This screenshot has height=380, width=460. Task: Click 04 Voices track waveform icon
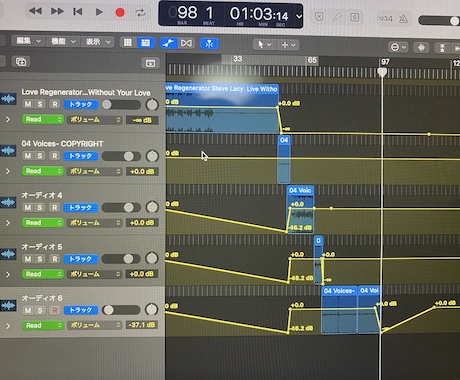pos(8,151)
